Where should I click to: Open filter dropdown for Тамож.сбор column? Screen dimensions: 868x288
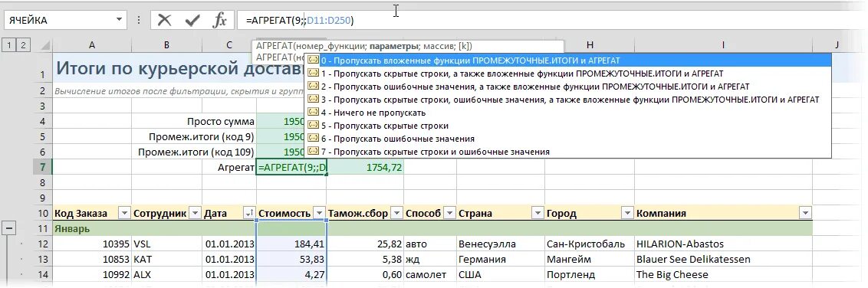396,214
